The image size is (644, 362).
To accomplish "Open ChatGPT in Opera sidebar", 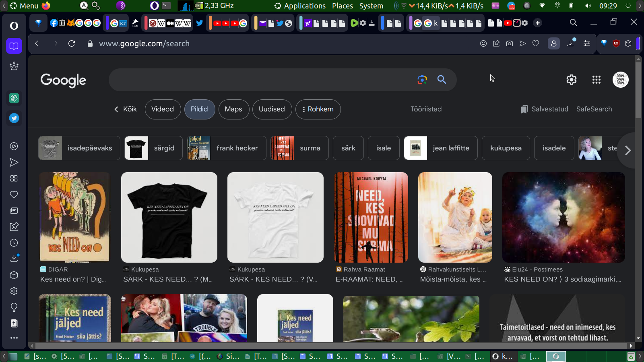I will click(x=14, y=98).
